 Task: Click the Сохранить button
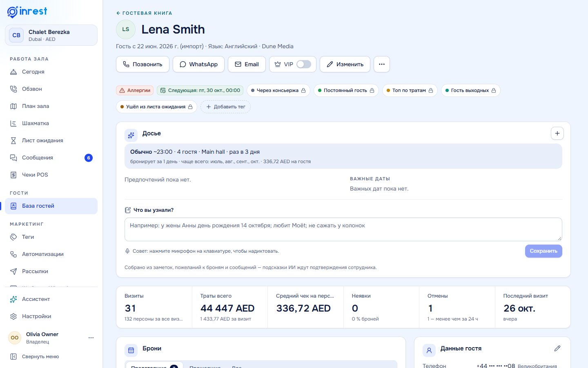pyautogui.click(x=543, y=251)
